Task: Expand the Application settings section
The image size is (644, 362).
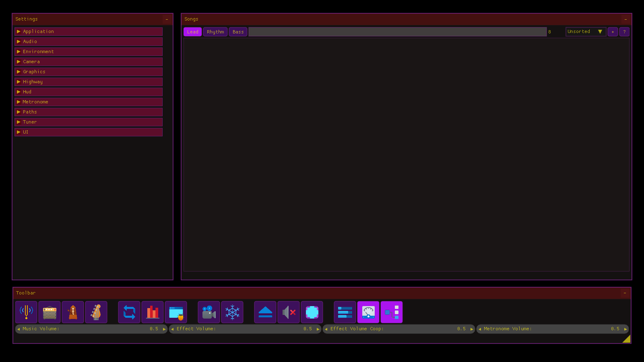Action: 89,31
